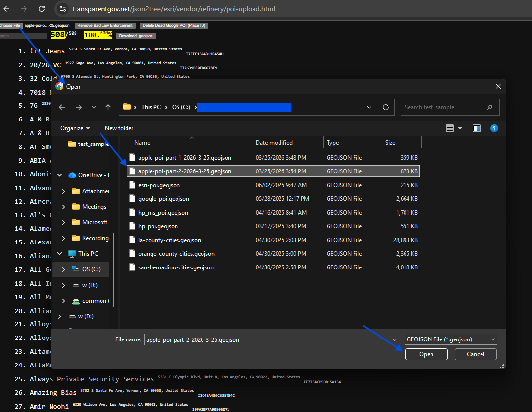This screenshot has width=532, height=412.
Task: Open the GEOJSON file type filter dropdown
Action: (x=451, y=339)
